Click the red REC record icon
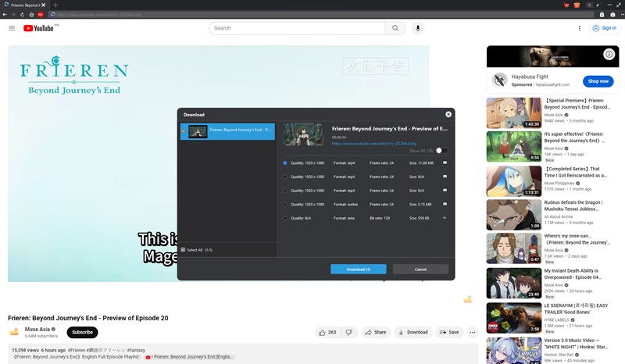The height and width of the screenshot is (364, 625). [x=41, y=14]
